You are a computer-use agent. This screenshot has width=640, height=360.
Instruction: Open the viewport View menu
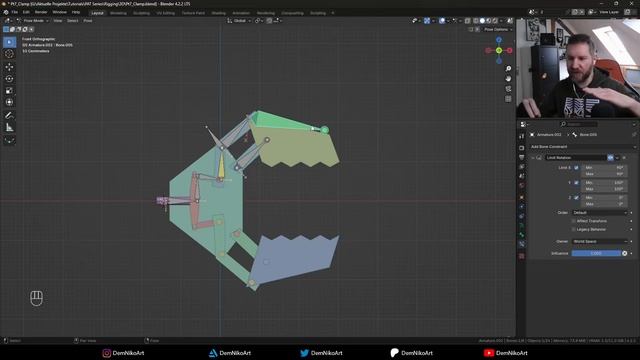coord(58,20)
